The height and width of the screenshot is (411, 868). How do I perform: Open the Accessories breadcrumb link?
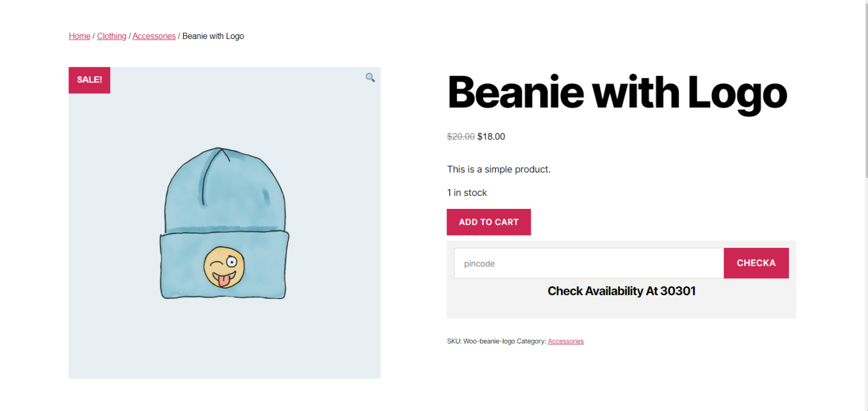[x=154, y=36]
